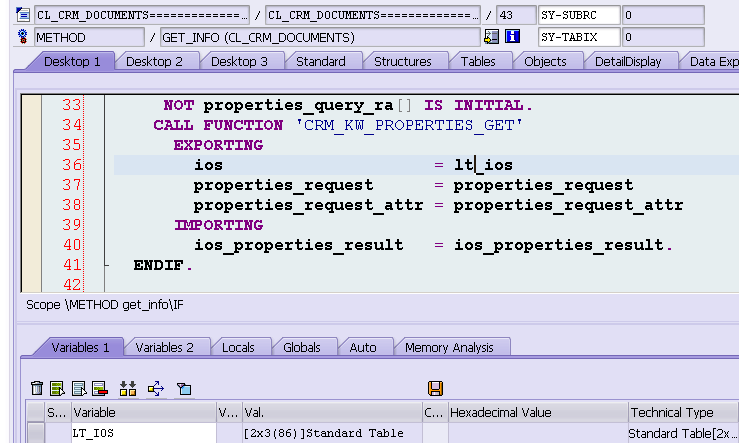Click properties_query_ra on line 33
The height and width of the screenshot is (443, 739).
[x=298, y=105]
